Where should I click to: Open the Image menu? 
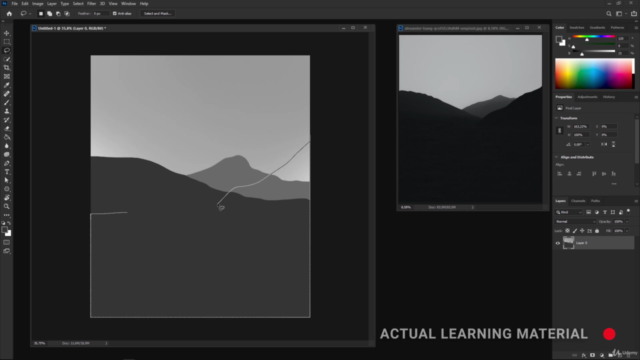(38, 4)
